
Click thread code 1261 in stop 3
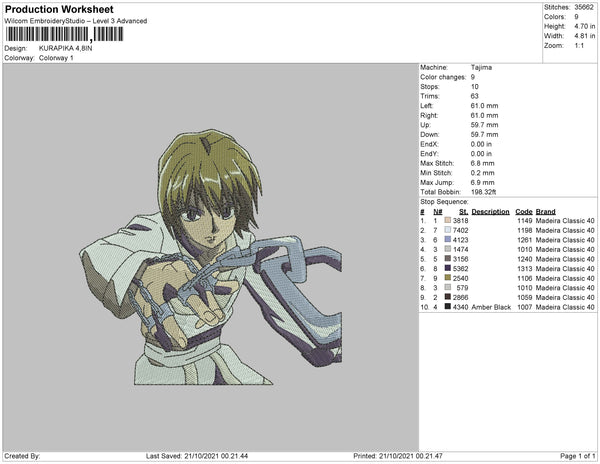[525, 240]
